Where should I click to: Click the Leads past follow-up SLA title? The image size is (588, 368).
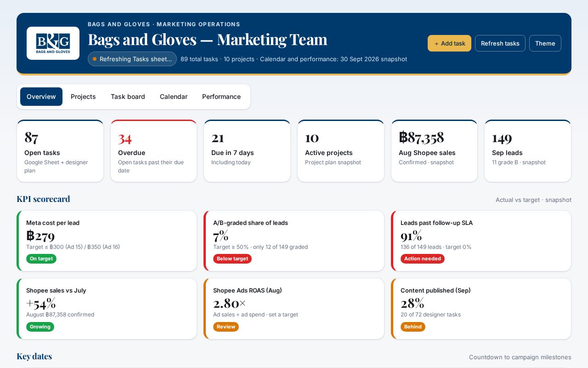pyautogui.click(x=436, y=223)
